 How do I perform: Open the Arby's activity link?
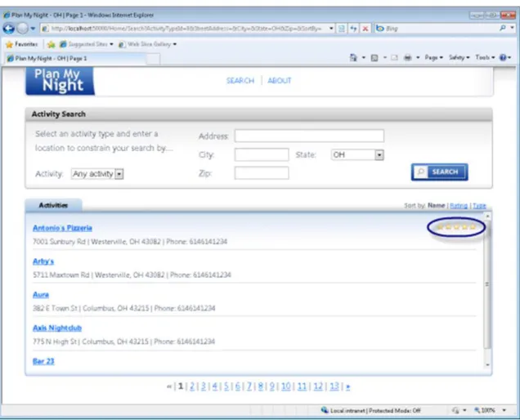43,261
